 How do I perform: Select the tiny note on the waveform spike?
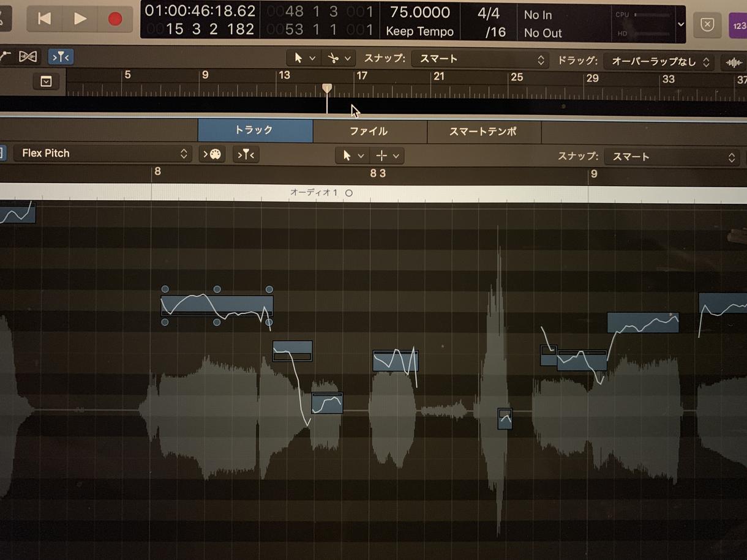(505, 419)
